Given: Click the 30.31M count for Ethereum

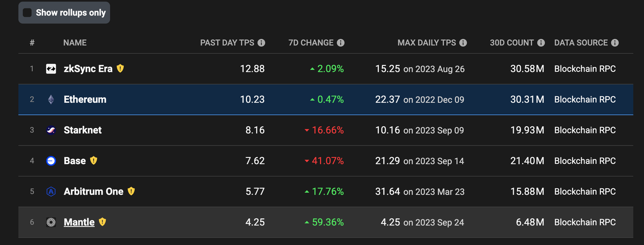Looking at the screenshot, I should (527, 100).
